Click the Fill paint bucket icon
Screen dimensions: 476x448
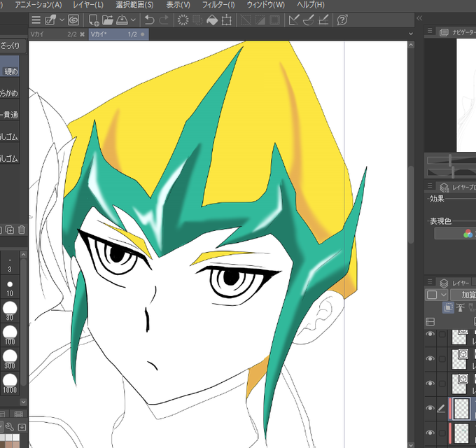[212, 20]
